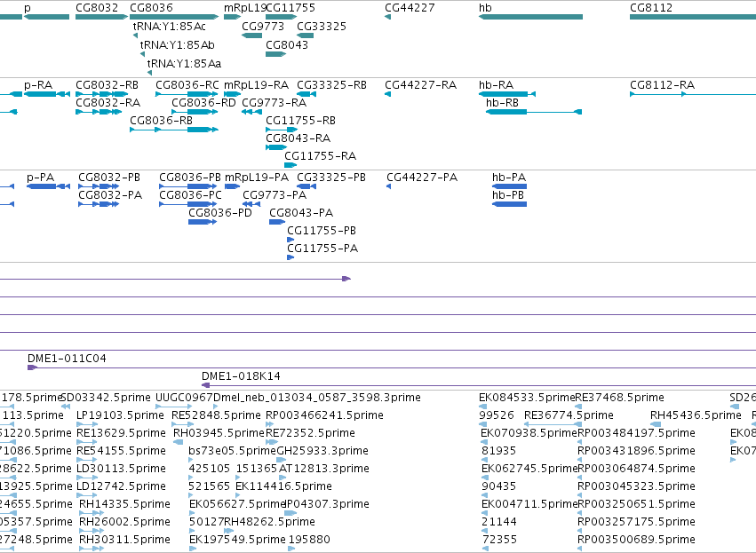Click EST EK084533.5prime
The height and width of the screenshot is (553, 756).
pyautogui.click(x=527, y=398)
